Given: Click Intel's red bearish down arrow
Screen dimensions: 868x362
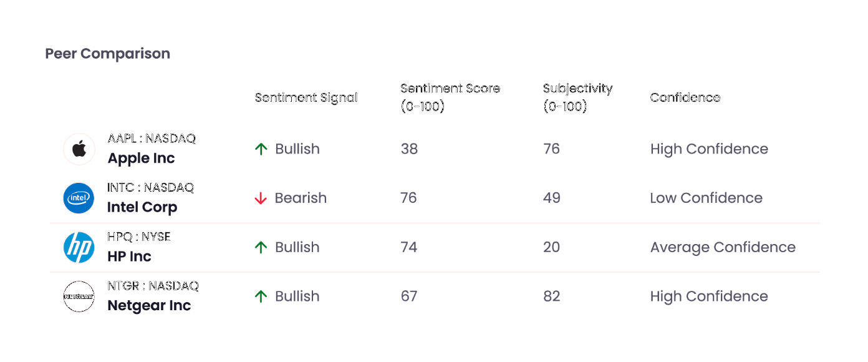Looking at the screenshot, I should [x=261, y=198].
